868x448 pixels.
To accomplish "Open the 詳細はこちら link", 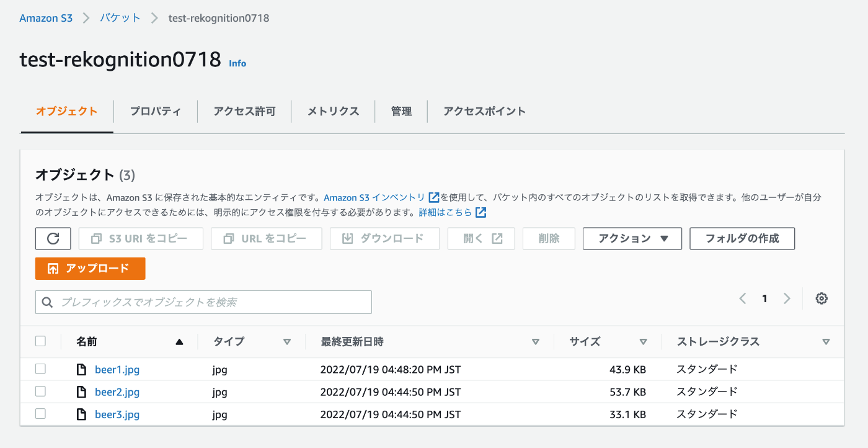I will coord(445,213).
